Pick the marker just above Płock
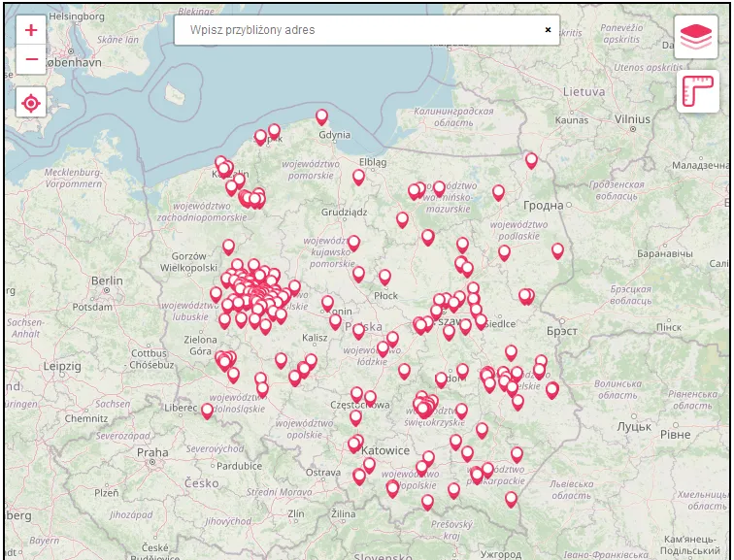 pos(384,277)
